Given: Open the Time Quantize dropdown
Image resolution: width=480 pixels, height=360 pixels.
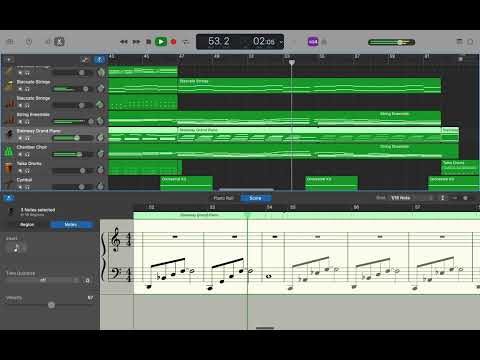Looking at the screenshot, I should pyautogui.click(x=43, y=281).
